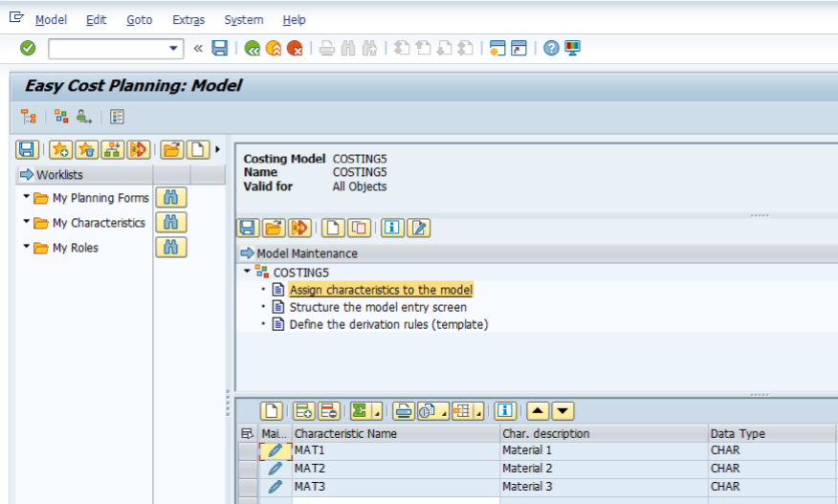Click save icon in the Worklists toolbar
The image size is (838, 504).
pyautogui.click(x=27, y=149)
